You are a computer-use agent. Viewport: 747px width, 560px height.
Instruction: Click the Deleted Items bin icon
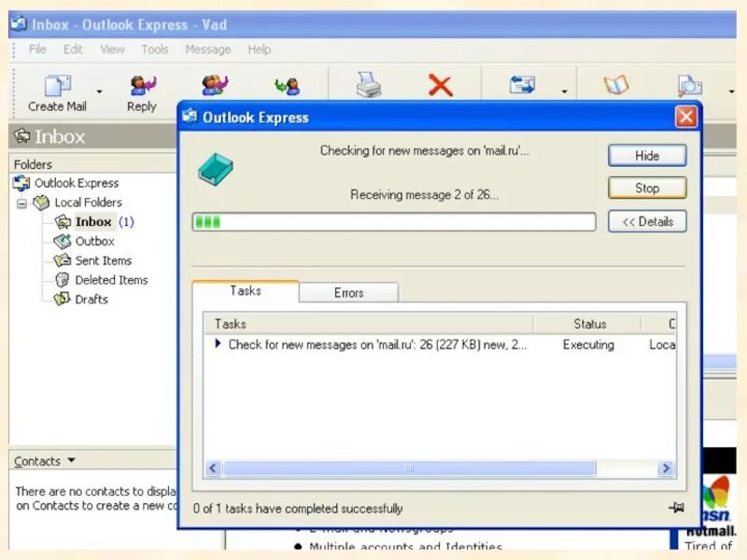click(x=63, y=280)
